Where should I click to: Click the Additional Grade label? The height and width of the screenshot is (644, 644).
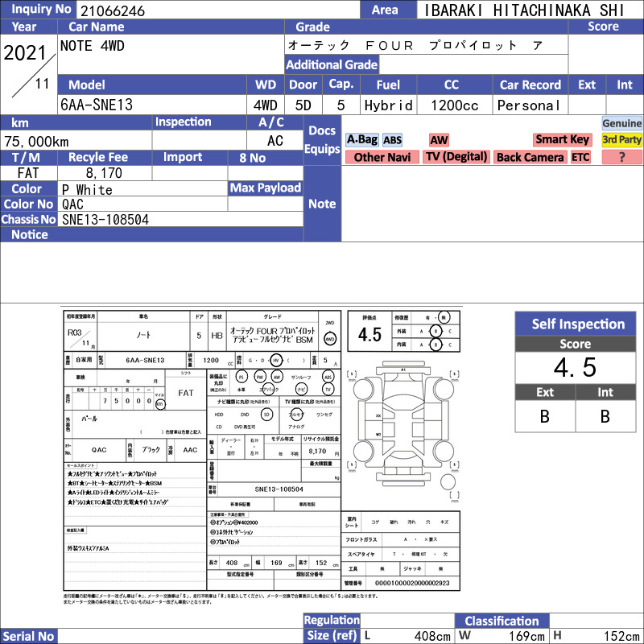point(332,64)
